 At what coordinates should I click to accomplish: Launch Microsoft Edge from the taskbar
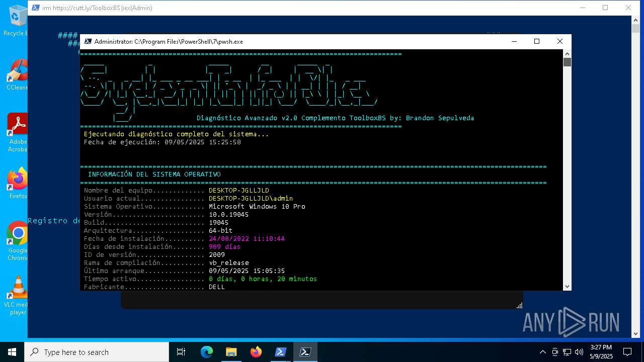[x=207, y=352]
